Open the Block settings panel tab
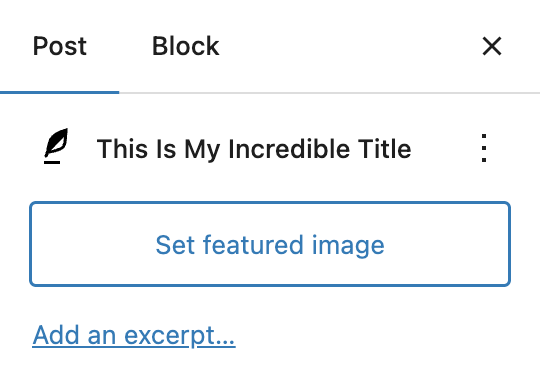Viewport: 540px width, 370px height. tap(186, 46)
